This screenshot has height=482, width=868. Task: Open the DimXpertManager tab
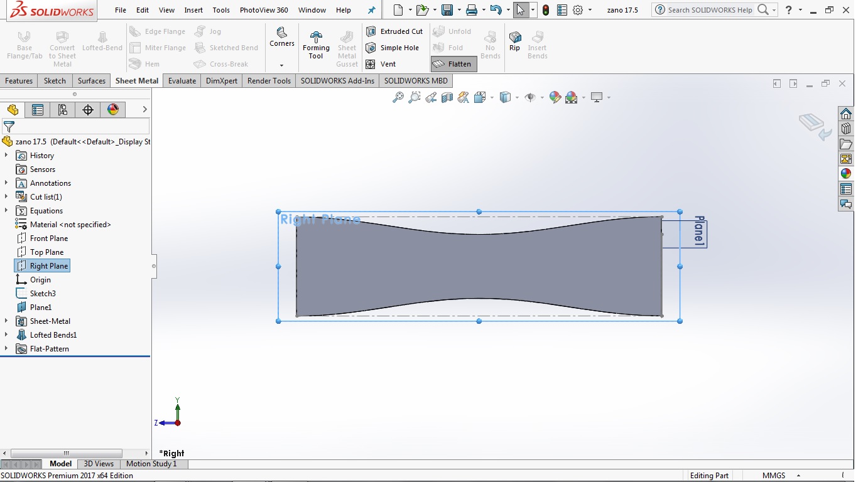88,110
